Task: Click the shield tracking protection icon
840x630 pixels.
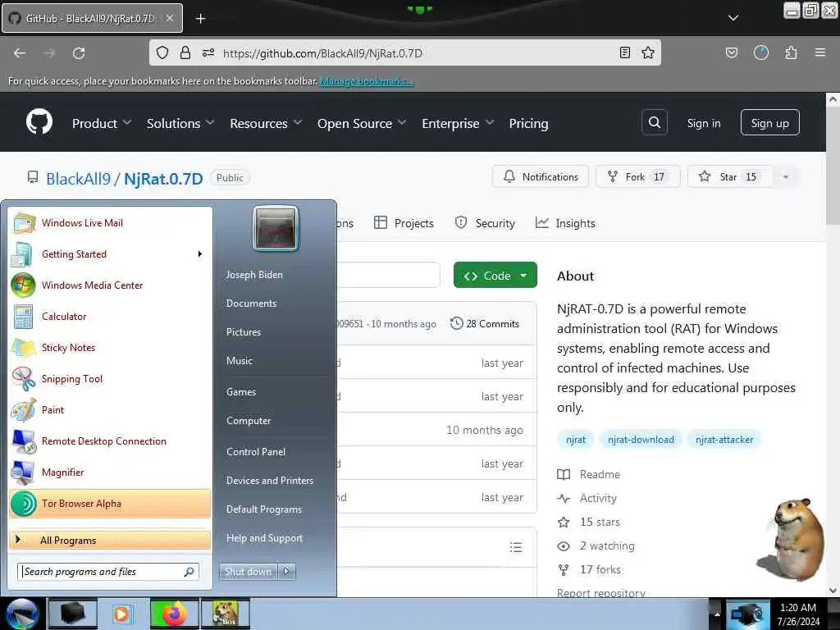Action: [162, 52]
